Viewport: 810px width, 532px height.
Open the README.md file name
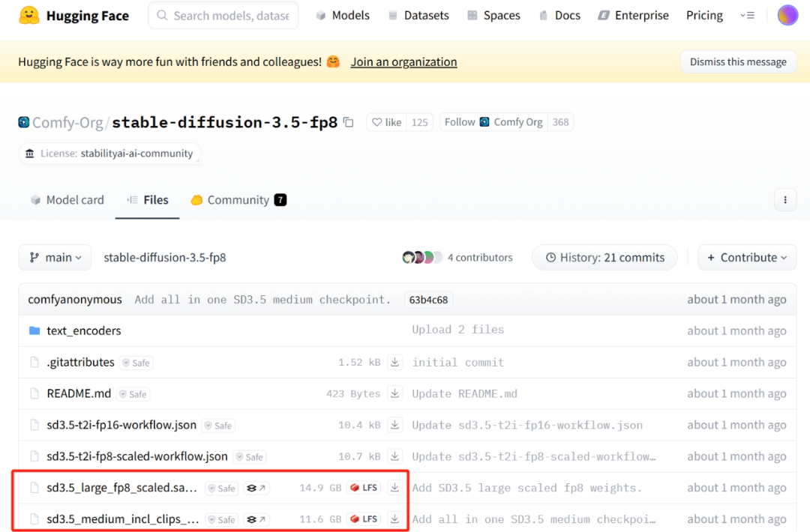[x=79, y=393]
